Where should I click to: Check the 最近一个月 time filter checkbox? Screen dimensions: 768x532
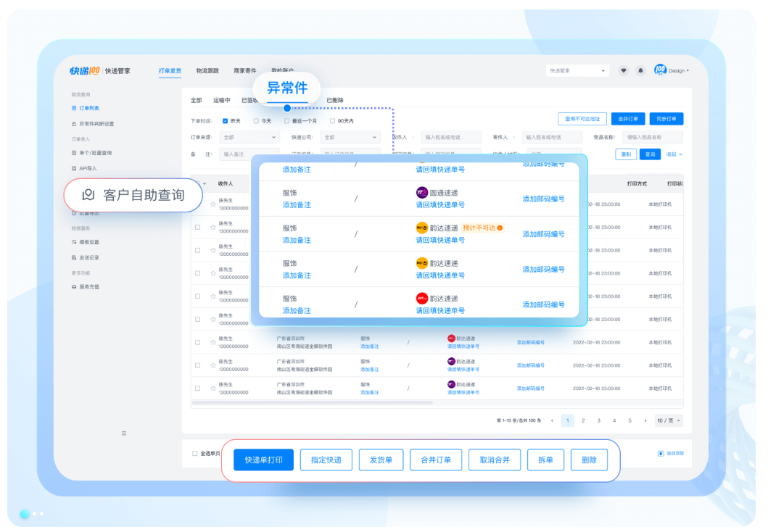click(x=287, y=121)
